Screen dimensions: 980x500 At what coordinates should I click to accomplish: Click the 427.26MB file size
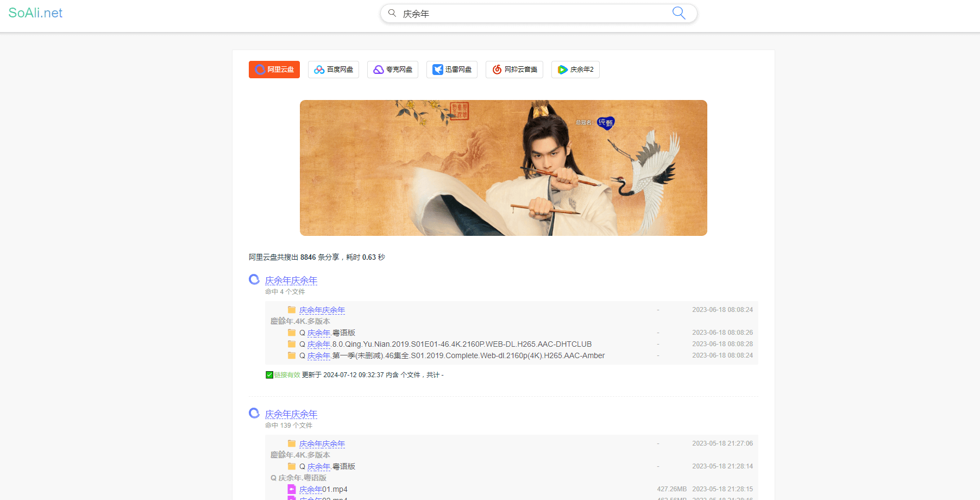click(672, 489)
